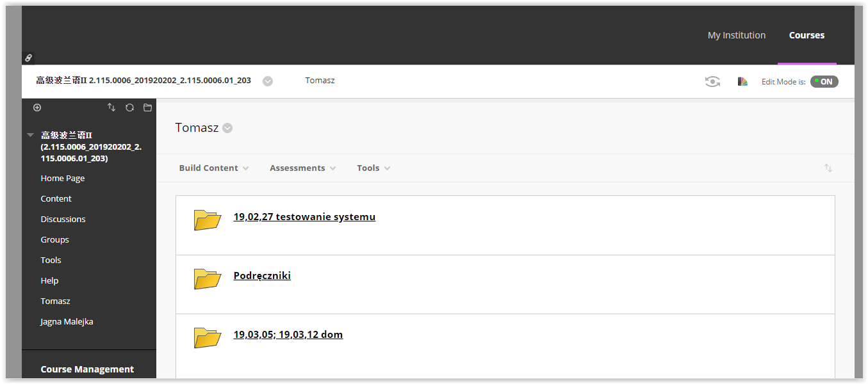Expand the Build Content menu
Viewport: 868px width, 384px height.
pos(213,168)
